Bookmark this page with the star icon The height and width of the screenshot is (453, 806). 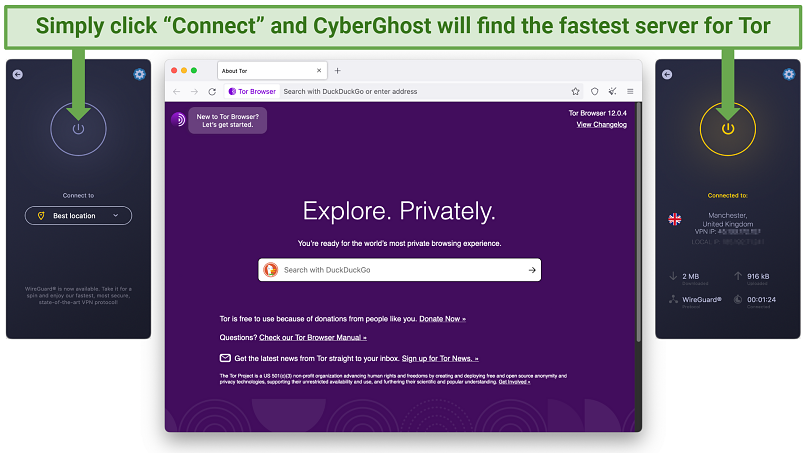tap(575, 92)
